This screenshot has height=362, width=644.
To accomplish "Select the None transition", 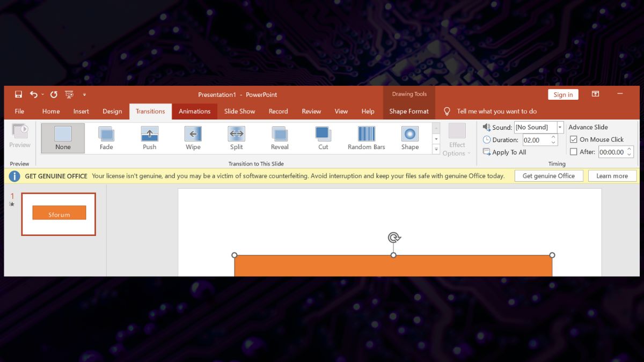I will point(63,138).
